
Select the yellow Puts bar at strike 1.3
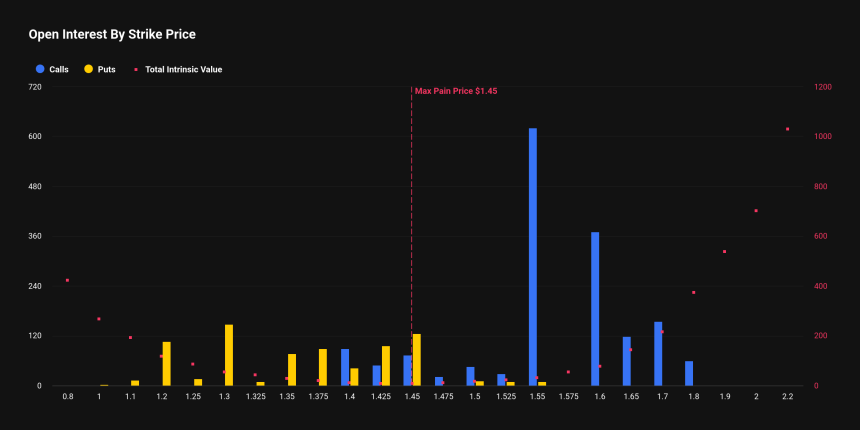pos(229,355)
